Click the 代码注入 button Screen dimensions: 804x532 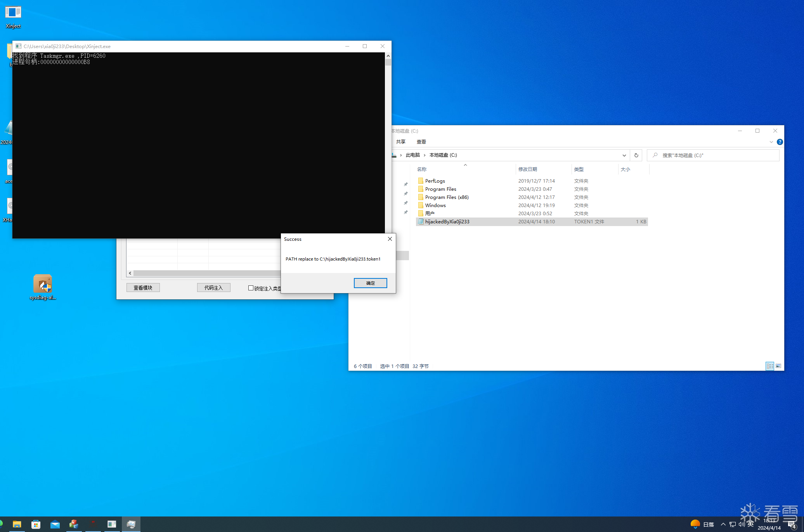click(x=213, y=288)
